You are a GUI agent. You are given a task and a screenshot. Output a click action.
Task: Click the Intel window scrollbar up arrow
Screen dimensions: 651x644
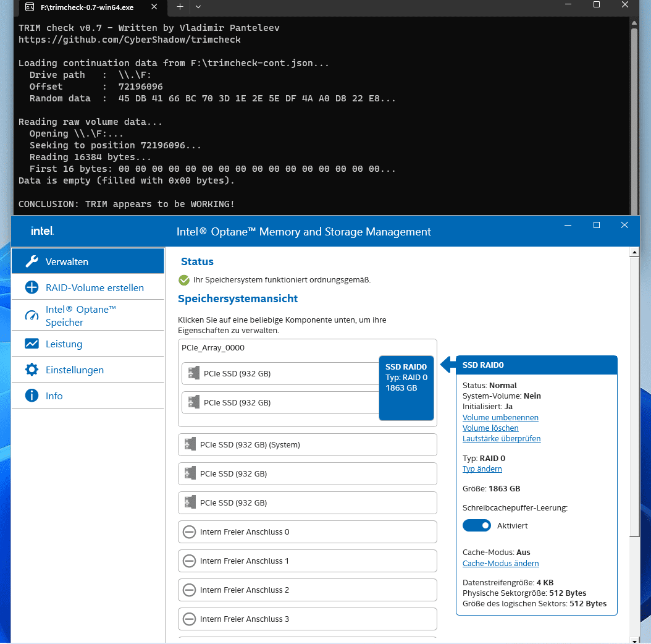634,252
